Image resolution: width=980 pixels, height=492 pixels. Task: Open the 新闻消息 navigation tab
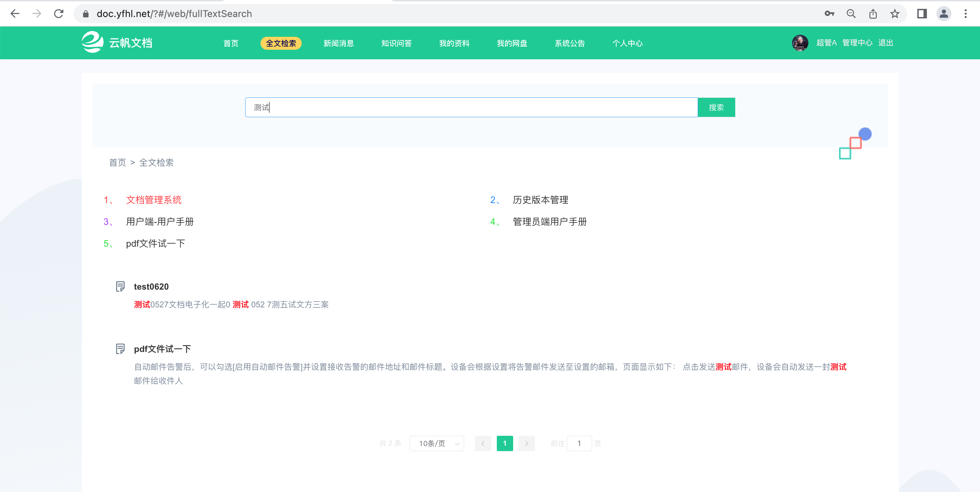338,43
